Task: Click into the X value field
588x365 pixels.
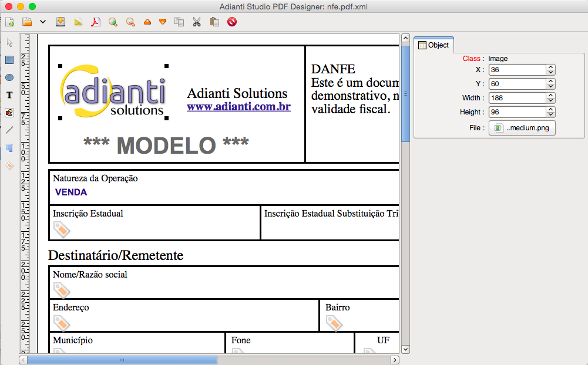Action: tap(517, 70)
